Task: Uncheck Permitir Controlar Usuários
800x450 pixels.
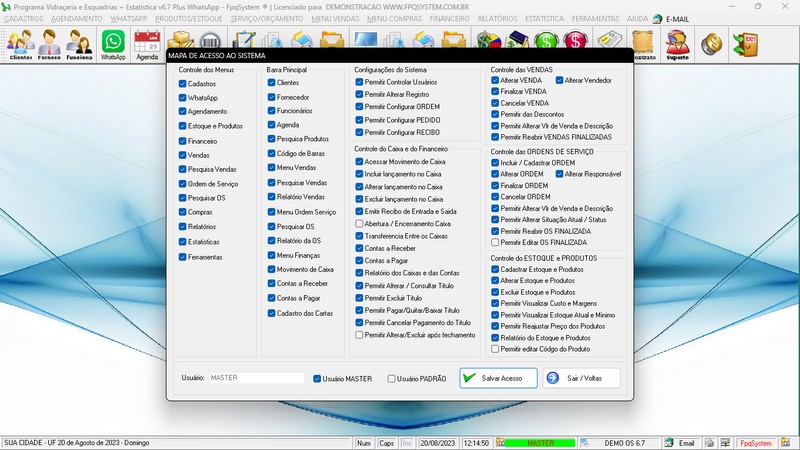Action: click(359, 82)
